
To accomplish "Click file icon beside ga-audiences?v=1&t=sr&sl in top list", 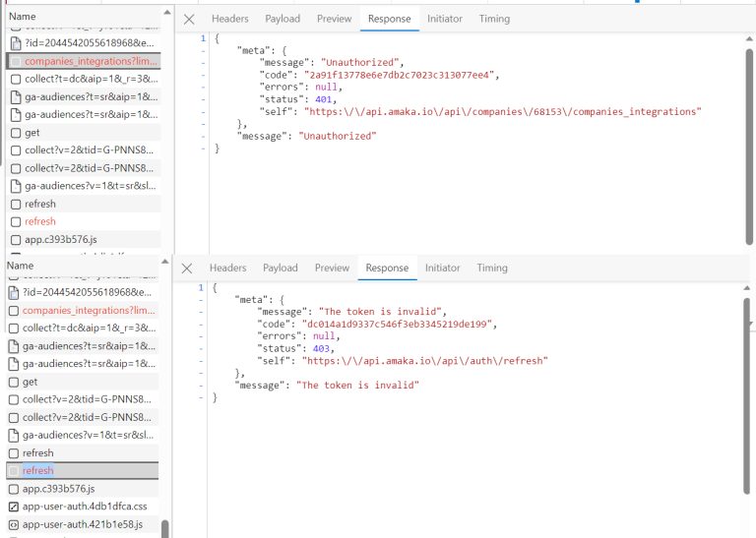I will [x=16, y=186].
